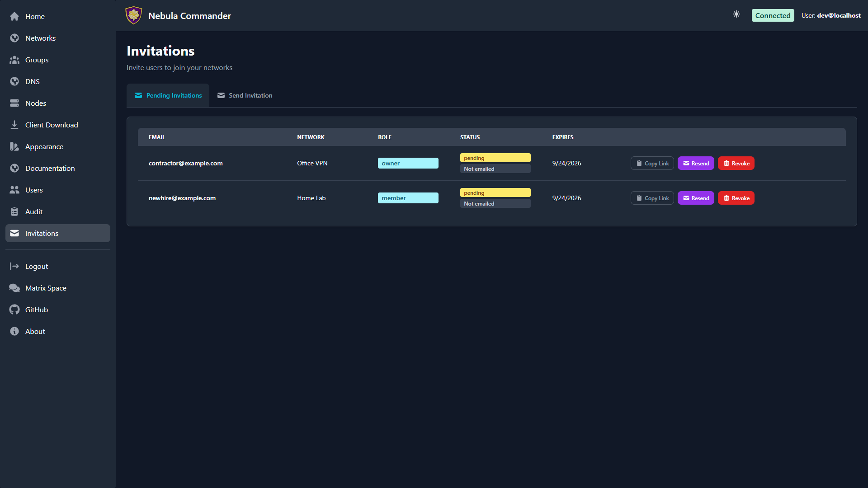Open the GitHub logo icon
Screen dimensions: 868x488
pyautogui.click(x=14, y=310)
